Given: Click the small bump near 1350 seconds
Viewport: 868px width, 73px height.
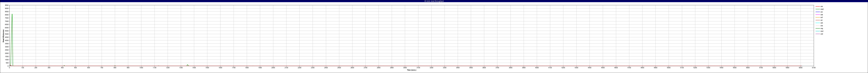Looking at the screenshot, I should coord(187,65).
